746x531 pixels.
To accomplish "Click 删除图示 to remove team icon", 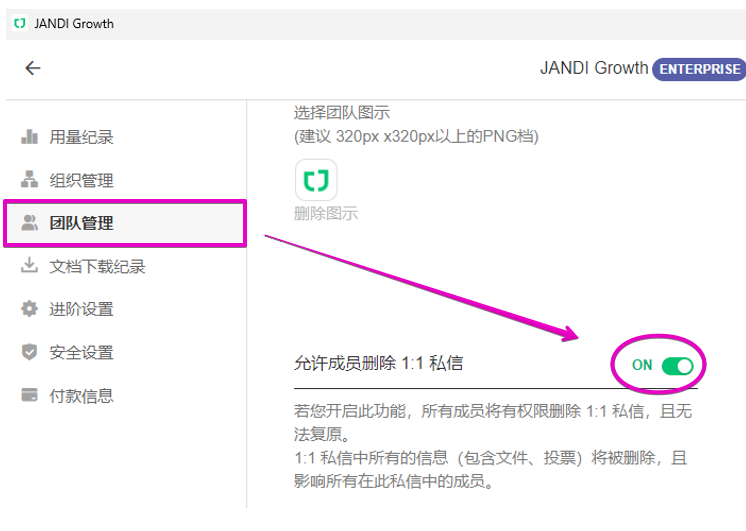I will tap(326, 214).
